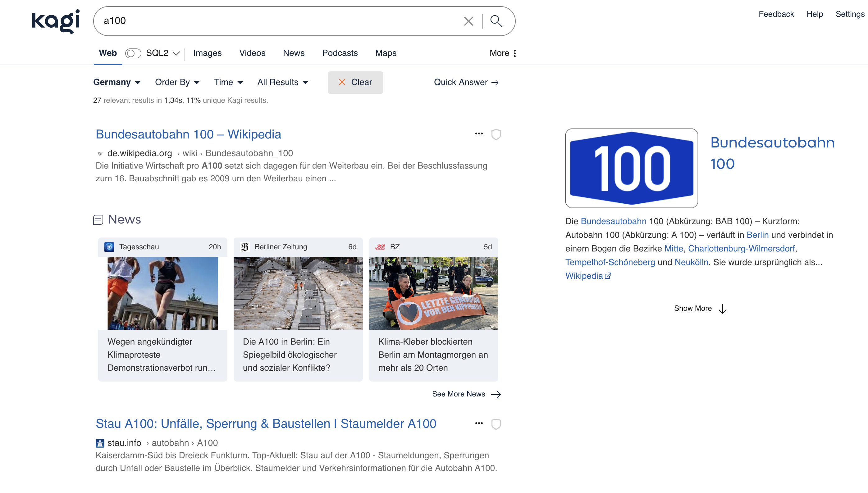Expand the SQL2 lens chevron

(176, 53)
